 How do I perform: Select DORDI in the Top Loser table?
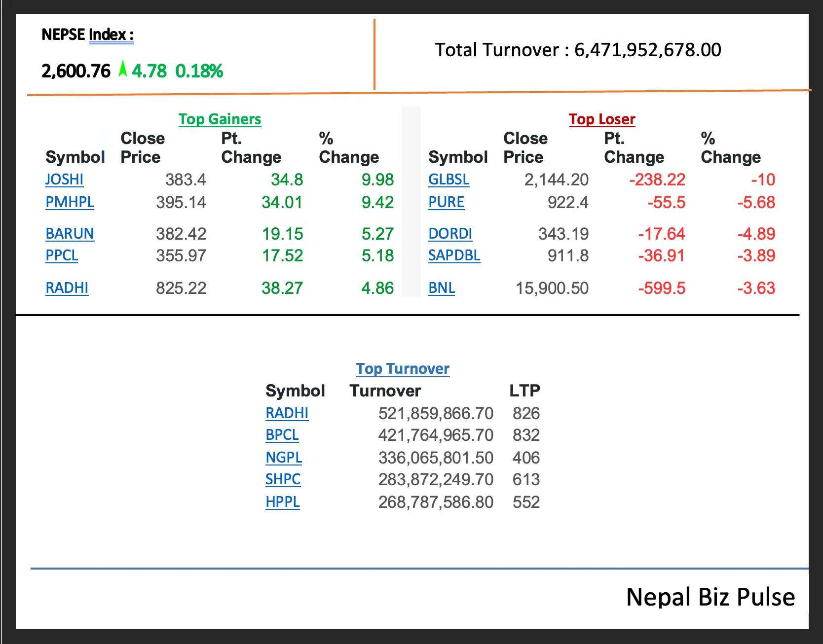(450, 234)
